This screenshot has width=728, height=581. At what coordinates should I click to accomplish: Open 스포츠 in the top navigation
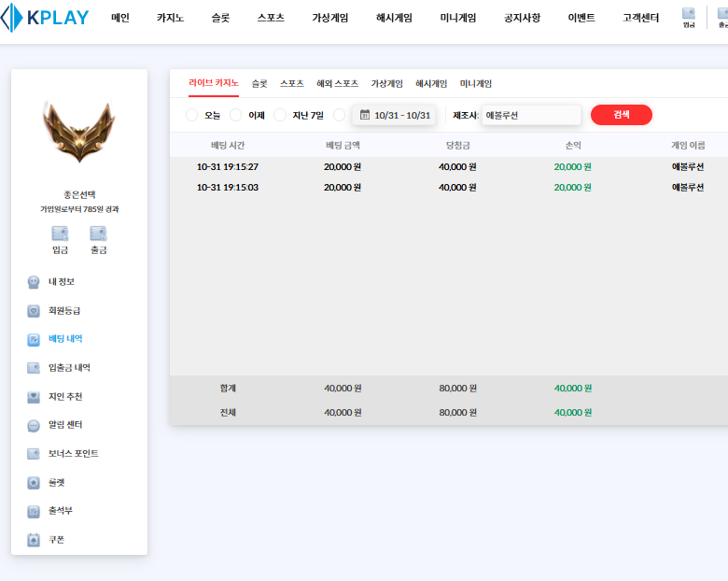click(272, 18)
